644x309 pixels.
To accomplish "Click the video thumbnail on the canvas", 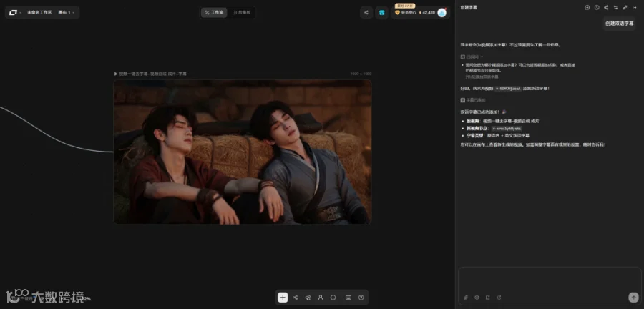I will 243,152.
